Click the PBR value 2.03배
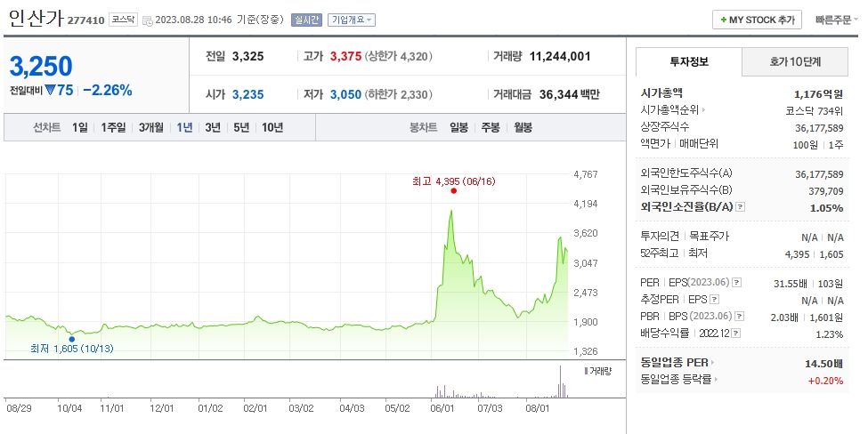This screenshot has height=434, width=868. [x=784, y=317]
